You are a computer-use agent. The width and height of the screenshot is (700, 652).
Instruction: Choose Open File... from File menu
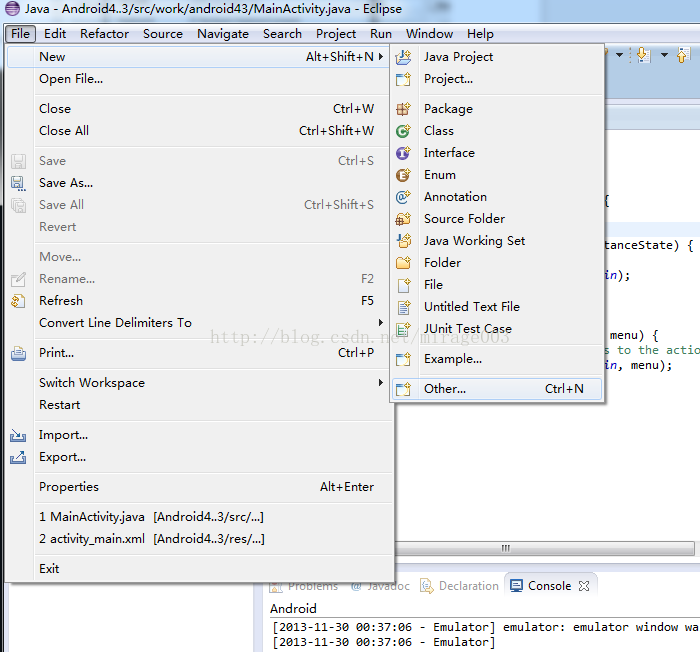click(x=199, y=79)
